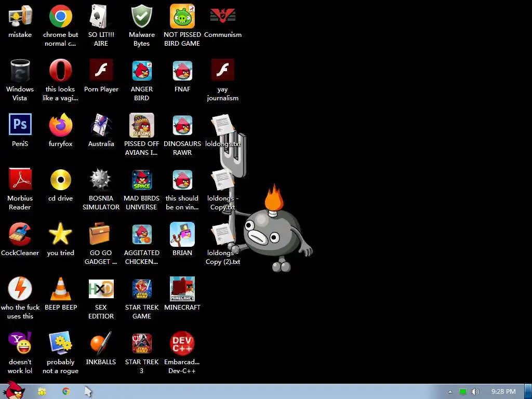532x399 pixels.
Task: Launch BOSNIA SIMULATOR mine icon
Action: pyautogui.click(x=101, y=179)
